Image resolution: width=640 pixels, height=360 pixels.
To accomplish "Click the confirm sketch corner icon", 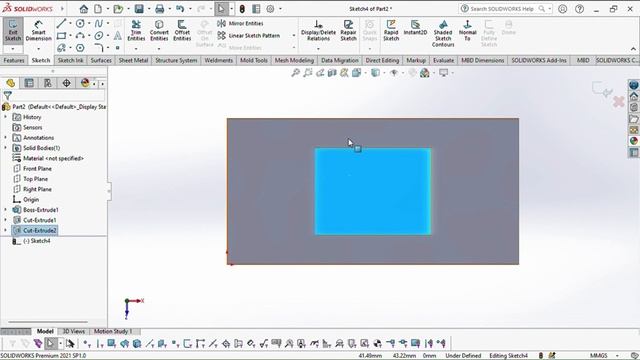I will tap(602, 89).
